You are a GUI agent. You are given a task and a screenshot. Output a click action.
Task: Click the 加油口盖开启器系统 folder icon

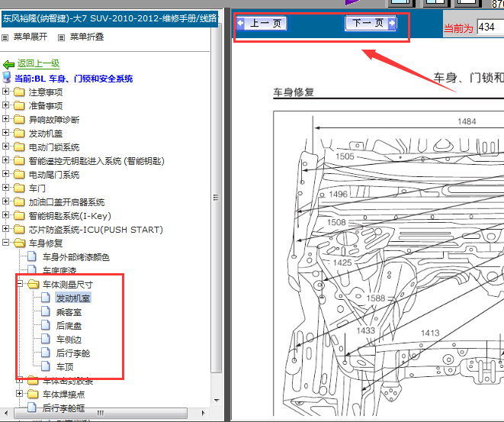click(x=19, y=201)
